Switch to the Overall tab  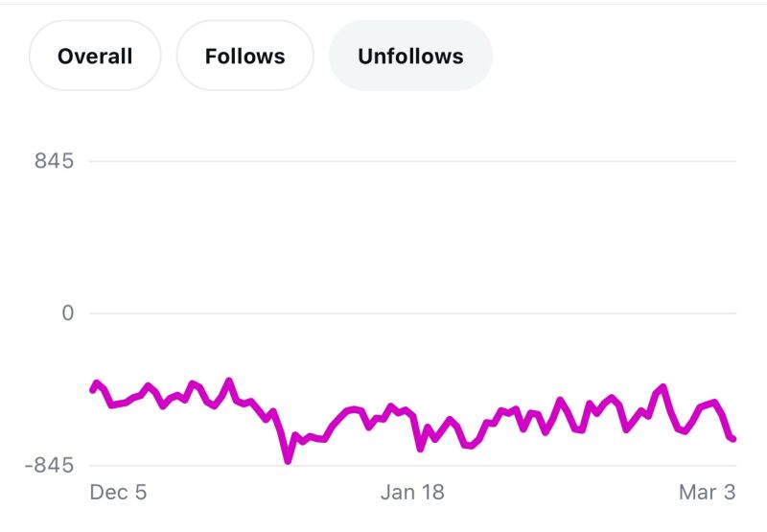pyautogui.click(x=95, y=57)
